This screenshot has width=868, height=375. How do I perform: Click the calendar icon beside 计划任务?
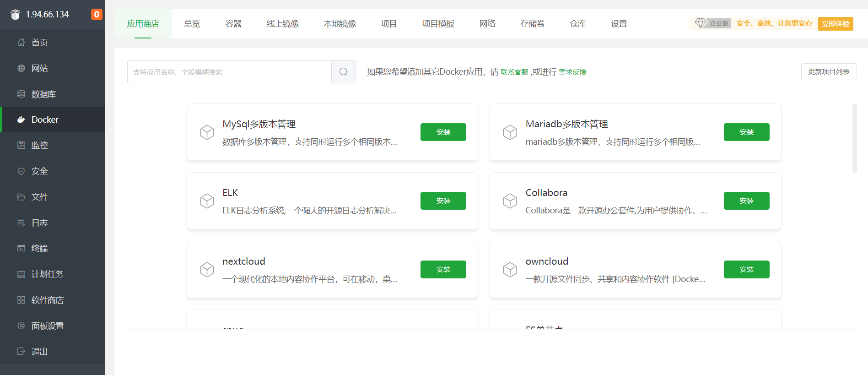point(21,274)
